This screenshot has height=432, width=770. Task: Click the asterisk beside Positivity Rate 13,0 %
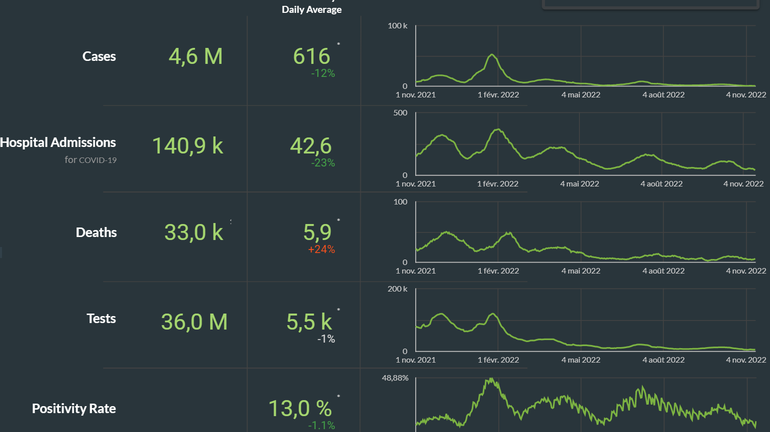(x=338, y=397)
